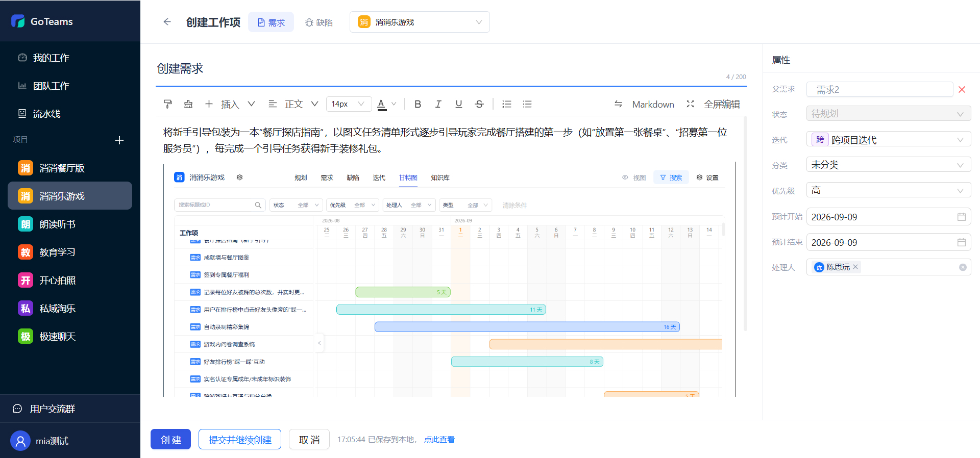
Task: Open the 朗读听书 project
Action: click(x=70, y=224)
